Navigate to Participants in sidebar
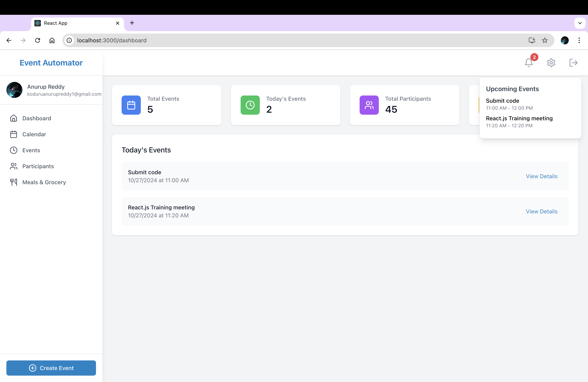 coord(38,166)
